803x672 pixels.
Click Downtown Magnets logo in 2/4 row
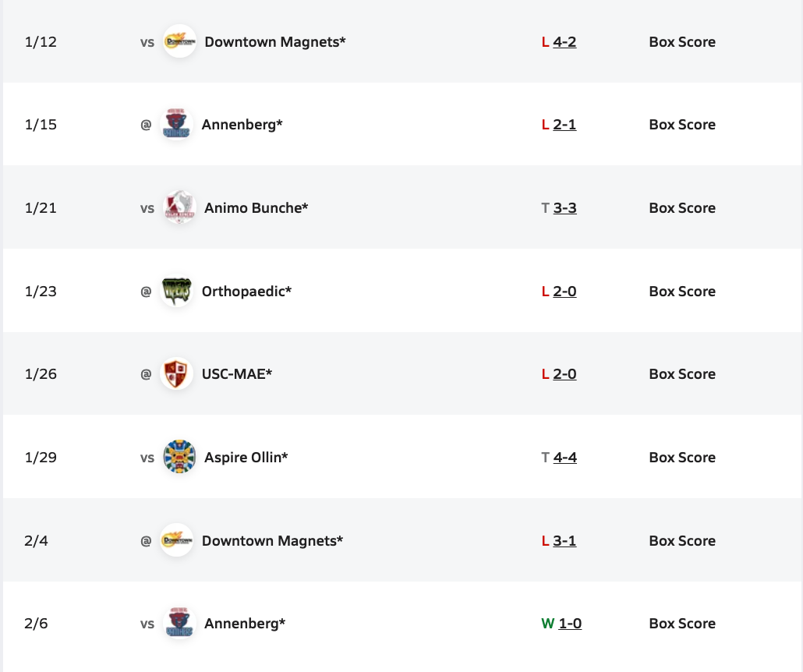coord(177,541)
